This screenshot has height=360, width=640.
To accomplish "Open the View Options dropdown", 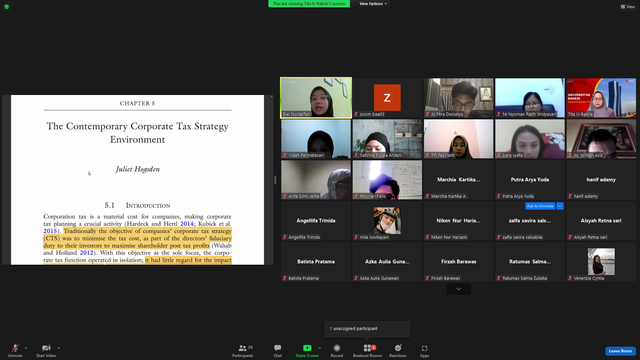I will (373, 4).
